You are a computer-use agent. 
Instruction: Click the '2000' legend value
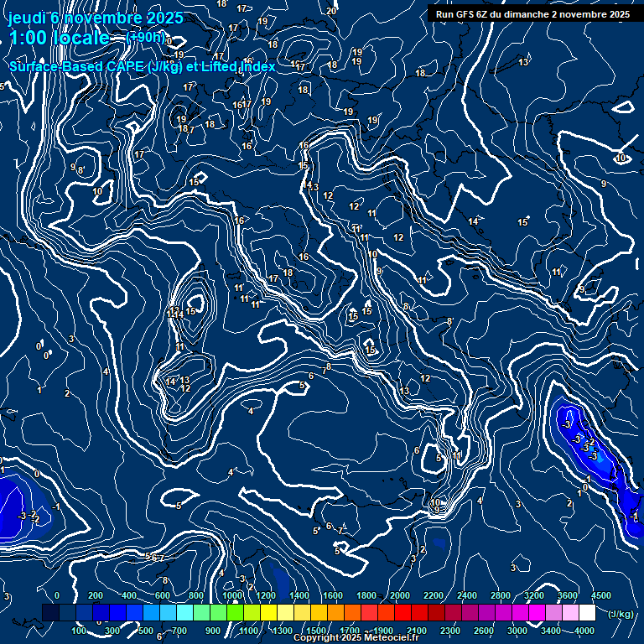pos(400,595)
